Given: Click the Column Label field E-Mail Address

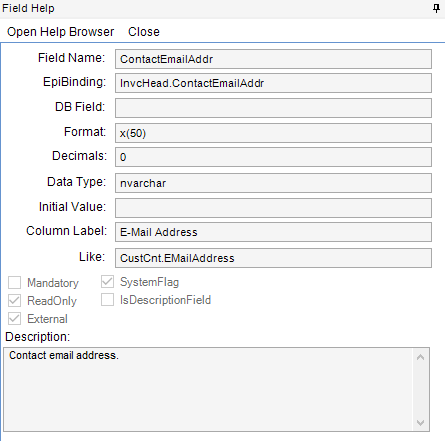Looking at the screenshot, I should [x=273, y=232].
